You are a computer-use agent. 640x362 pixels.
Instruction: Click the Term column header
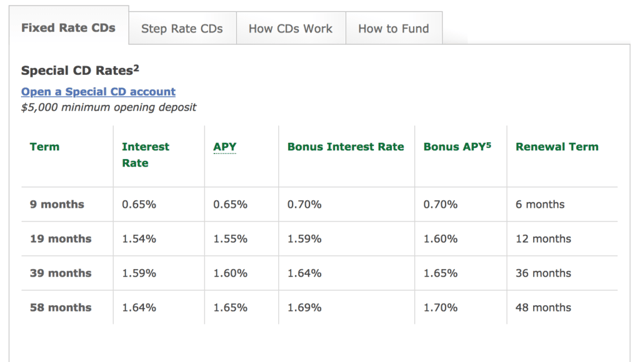[x=44, y=147]
